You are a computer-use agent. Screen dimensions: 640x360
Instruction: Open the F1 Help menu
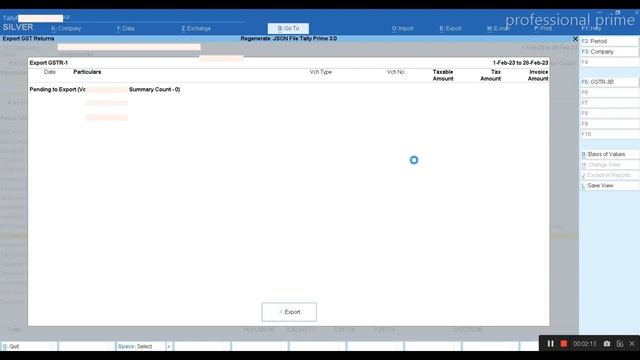591,29
